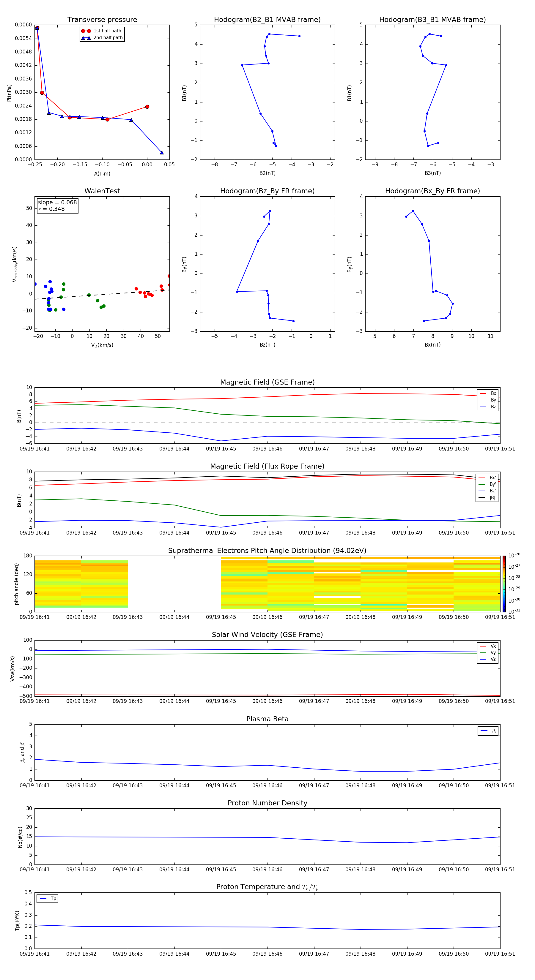Viewport: 535px width, 980px height.
Task: Click the "A(T·m)" x-axis label
Action: click(102, 174)
